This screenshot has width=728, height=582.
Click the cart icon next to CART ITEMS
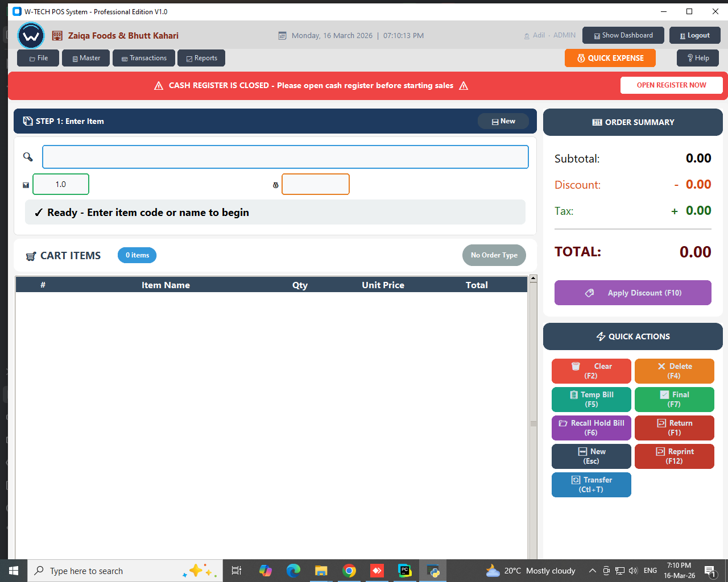tap(31, 256)
